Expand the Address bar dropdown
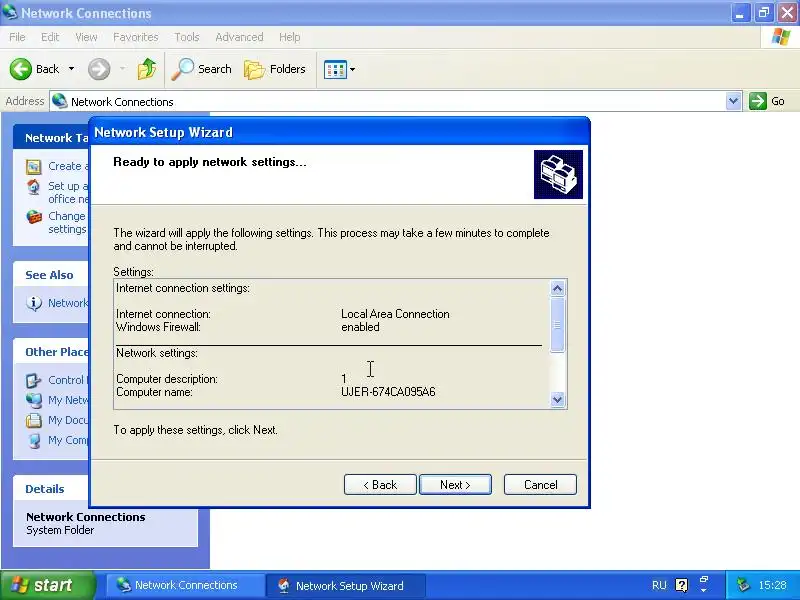800x600 pixels. pyautogui.click(x=733, y=101)
